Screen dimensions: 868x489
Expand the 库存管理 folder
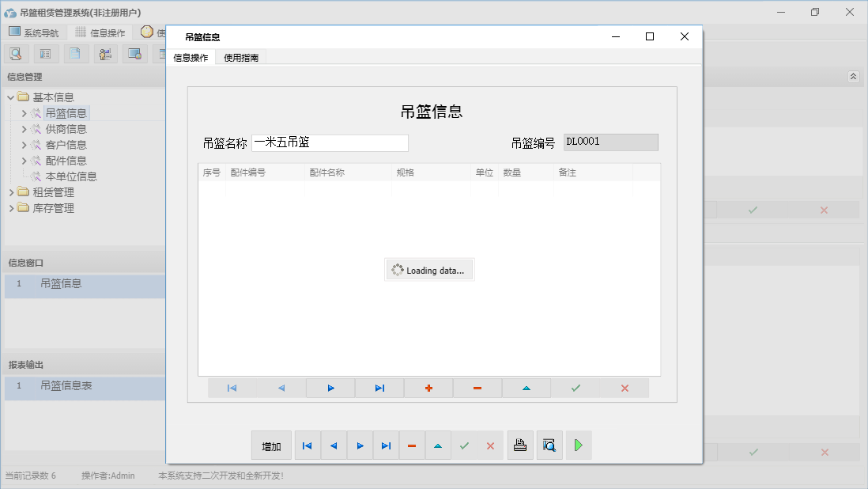coord(10,207)
